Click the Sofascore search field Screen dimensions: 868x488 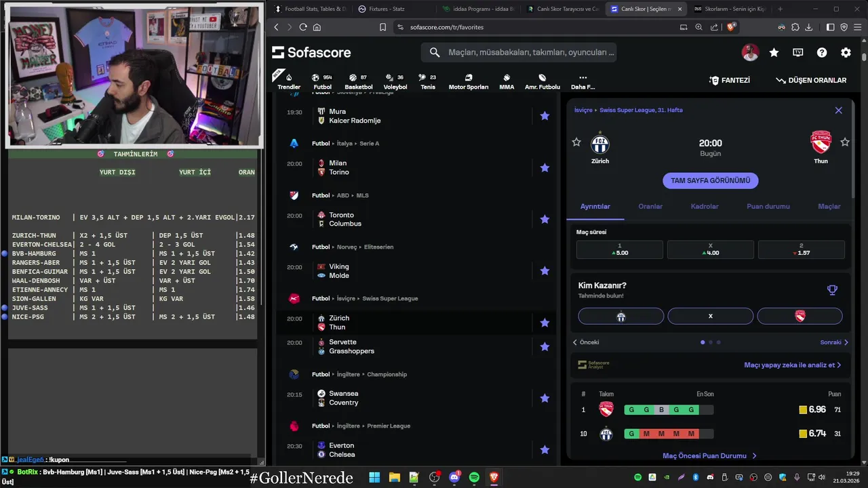(519, 52)
